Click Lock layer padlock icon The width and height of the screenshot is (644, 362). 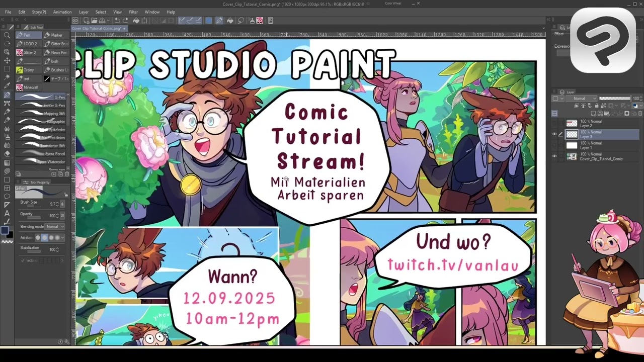[597, 106]
